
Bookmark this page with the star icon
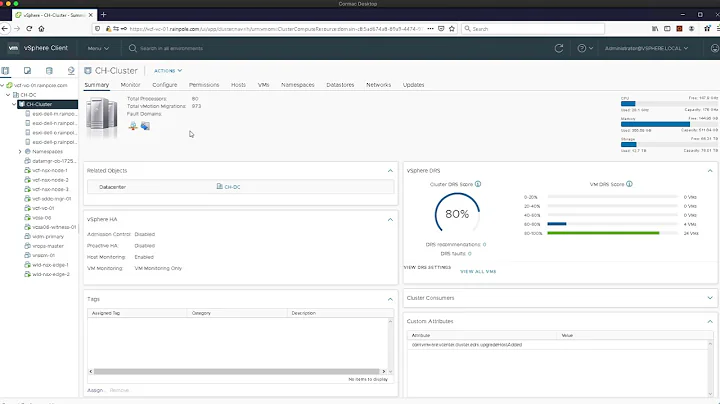[452, 28]
